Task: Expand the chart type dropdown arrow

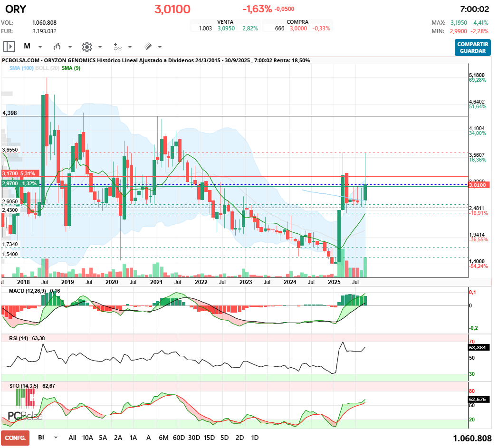Action: 70,47
